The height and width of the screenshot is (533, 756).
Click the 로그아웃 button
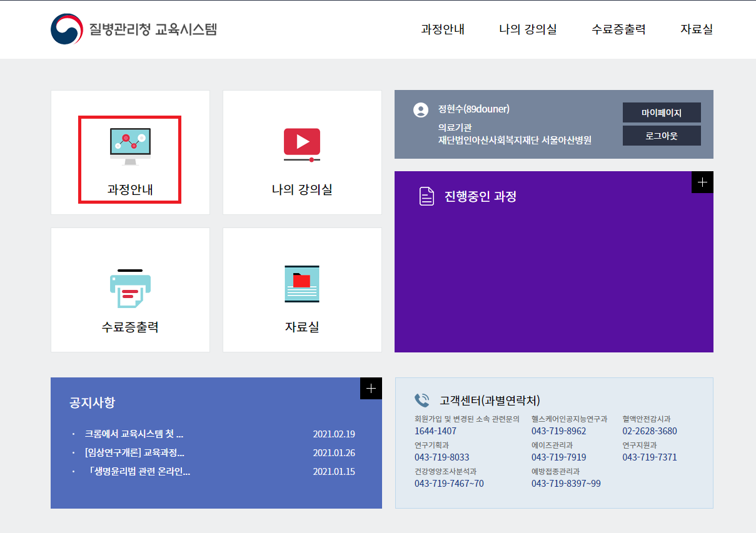pos(662,136)
